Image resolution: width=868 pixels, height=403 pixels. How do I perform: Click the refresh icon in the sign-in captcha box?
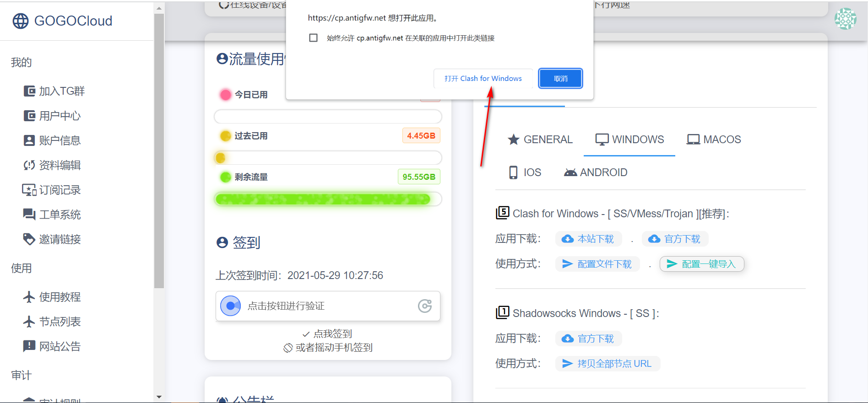(424, 306)
